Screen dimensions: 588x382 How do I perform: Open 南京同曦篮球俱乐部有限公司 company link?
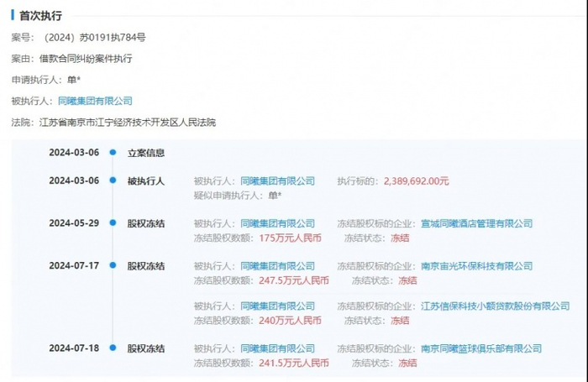[x=481, y=348]
